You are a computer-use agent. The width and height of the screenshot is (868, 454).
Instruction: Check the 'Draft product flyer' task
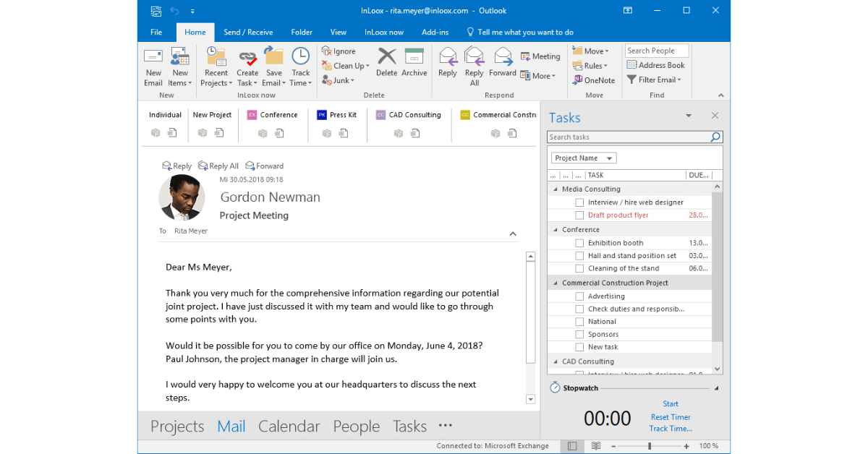point(579,215)
